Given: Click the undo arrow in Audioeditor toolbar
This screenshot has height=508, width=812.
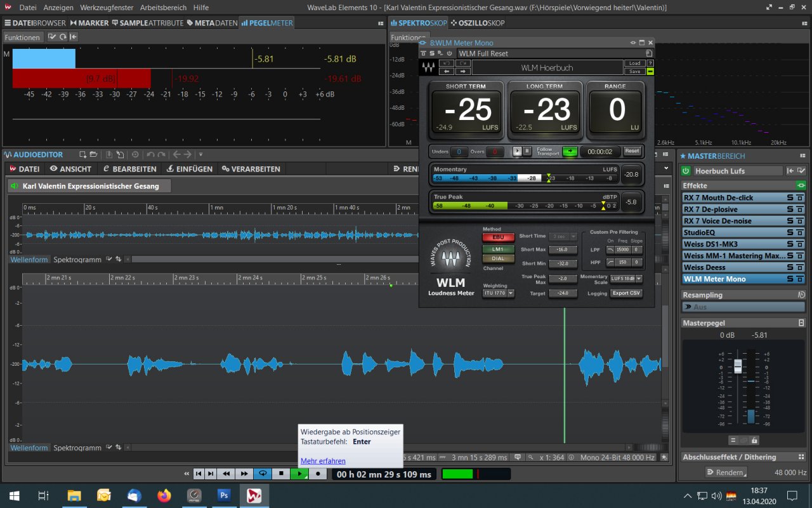Looking at the screenshot, I should [150, 154].
